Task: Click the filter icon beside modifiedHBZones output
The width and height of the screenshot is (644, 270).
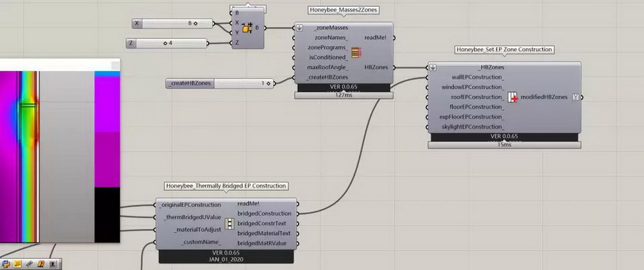Action: pyautogui.click(x=575, y=97)
